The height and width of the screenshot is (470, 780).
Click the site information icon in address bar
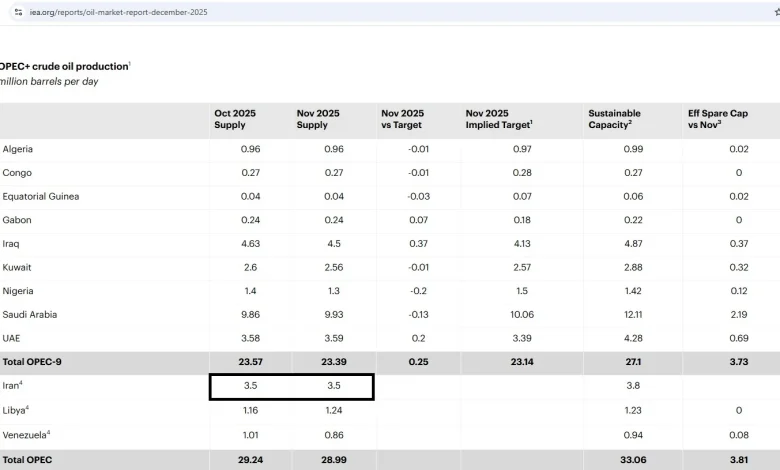point(18,11)
